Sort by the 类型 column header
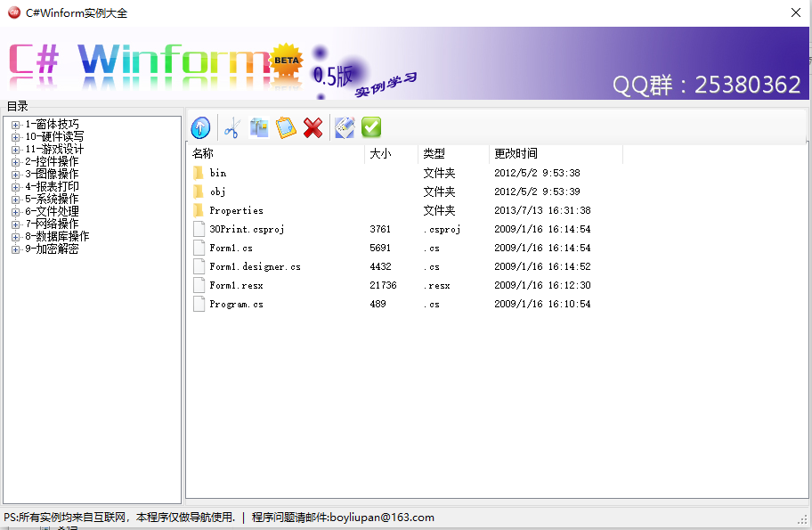Image resolution: width=812 pixels, height=530 pixels. 454,153
